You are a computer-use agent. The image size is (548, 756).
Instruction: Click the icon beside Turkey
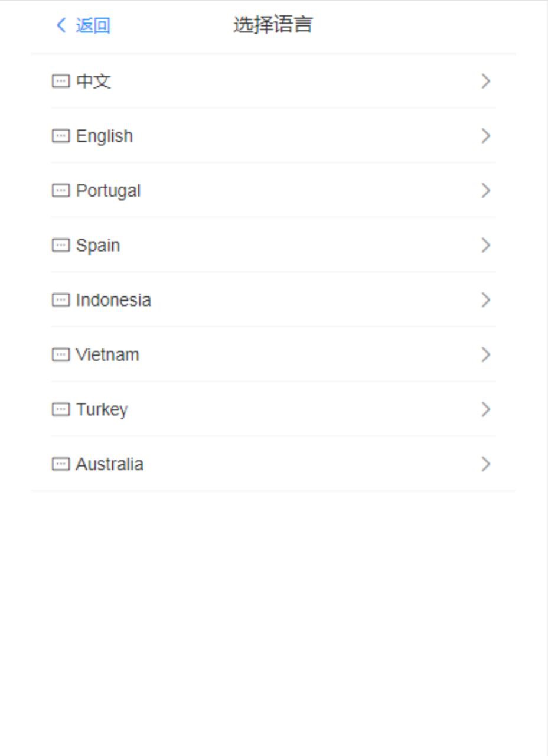61,409
